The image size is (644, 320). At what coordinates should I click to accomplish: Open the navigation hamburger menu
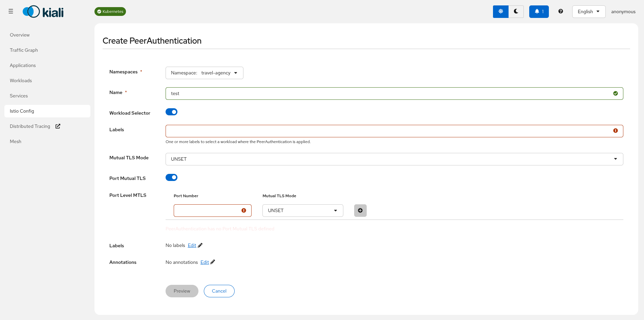(x=10, y=11)
